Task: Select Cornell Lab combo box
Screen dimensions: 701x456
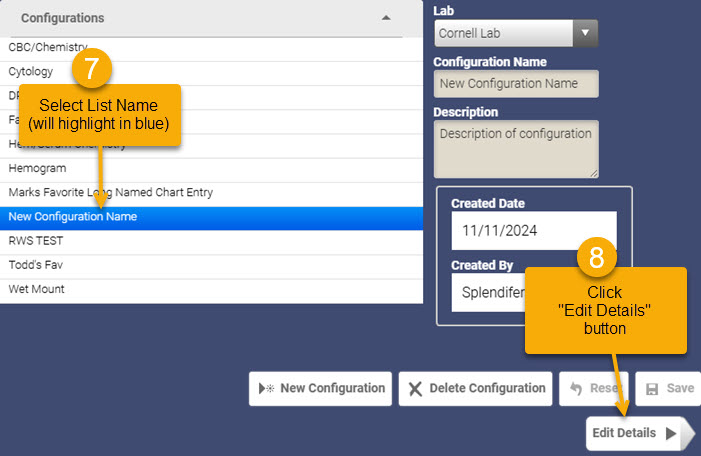Action: [x=516, y=33]
